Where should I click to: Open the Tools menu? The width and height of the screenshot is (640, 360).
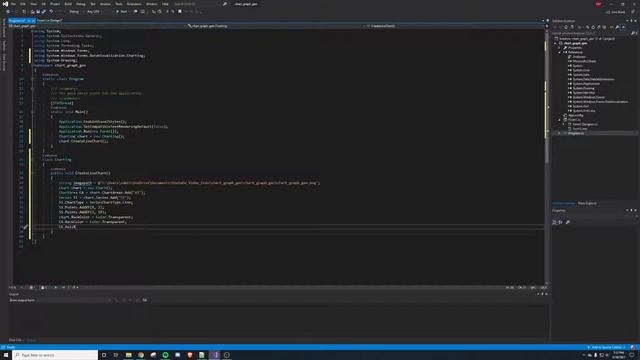click(x=119, y=4)
